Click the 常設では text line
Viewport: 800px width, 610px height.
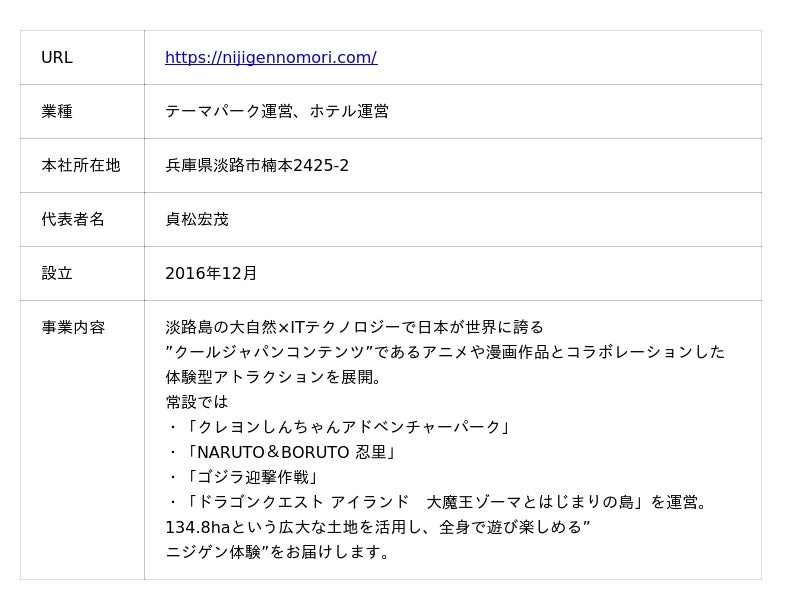[x=197, y=402]
